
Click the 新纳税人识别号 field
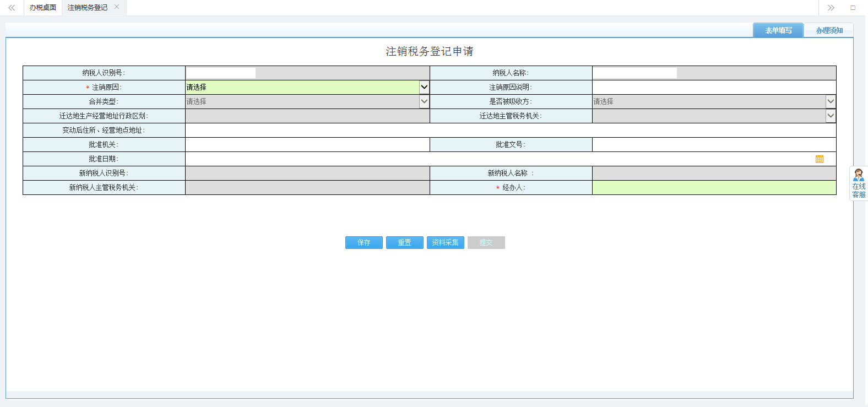point(307,173)
